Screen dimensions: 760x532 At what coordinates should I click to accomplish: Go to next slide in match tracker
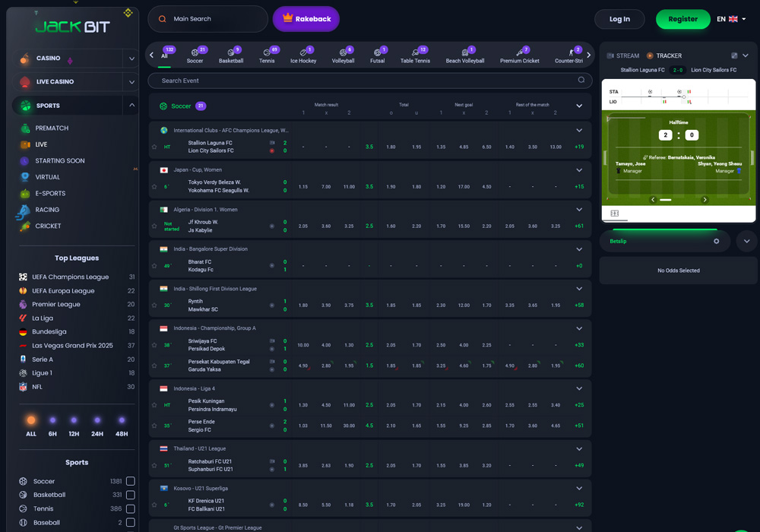click(705, 200)
